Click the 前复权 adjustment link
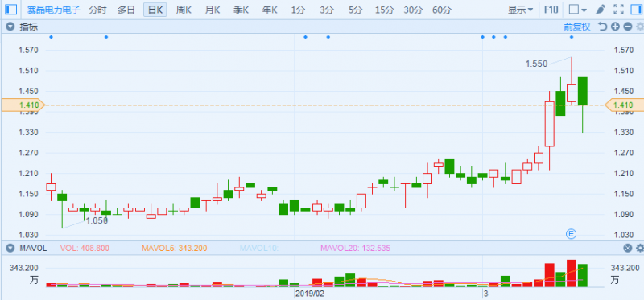The width and height of the screenshot is (644, 300). 577,27
